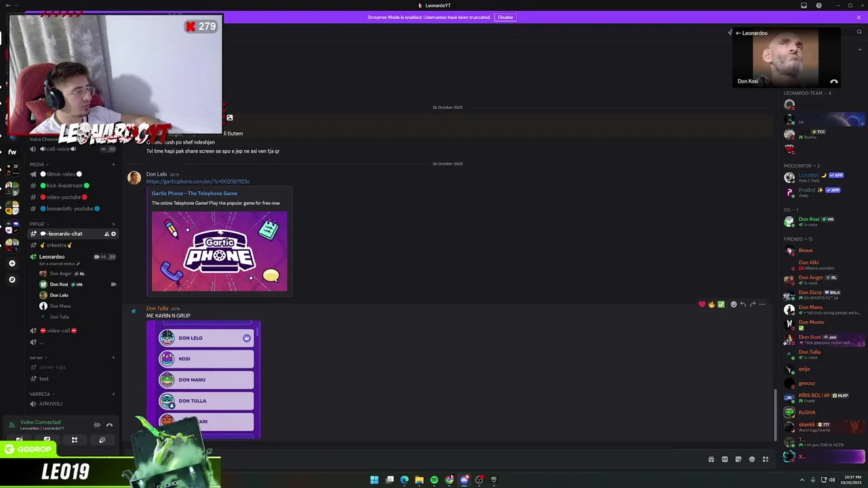Open soundboard button in voice panel
868x488 pixels.
pos(102,440)
